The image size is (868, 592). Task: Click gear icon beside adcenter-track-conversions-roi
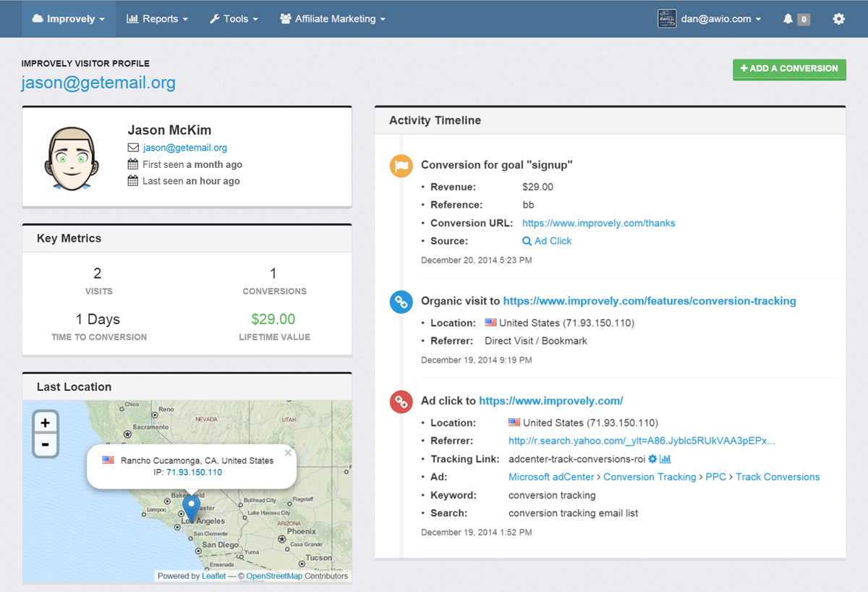coord(652,459)
